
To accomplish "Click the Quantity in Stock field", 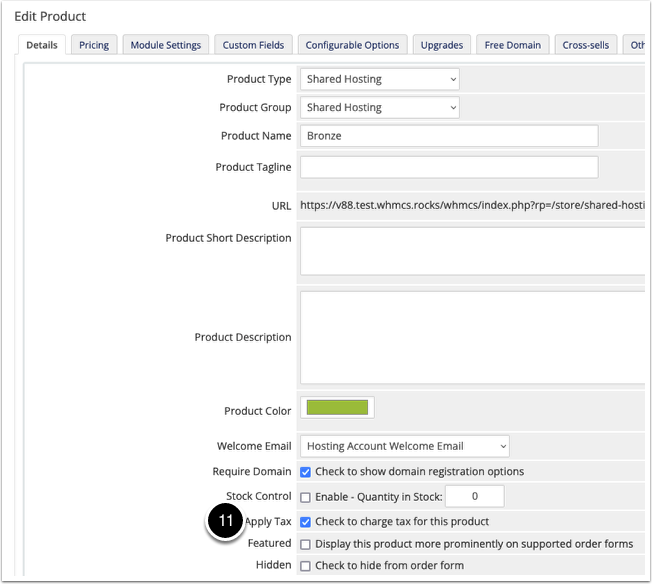I will click(474, 496).
